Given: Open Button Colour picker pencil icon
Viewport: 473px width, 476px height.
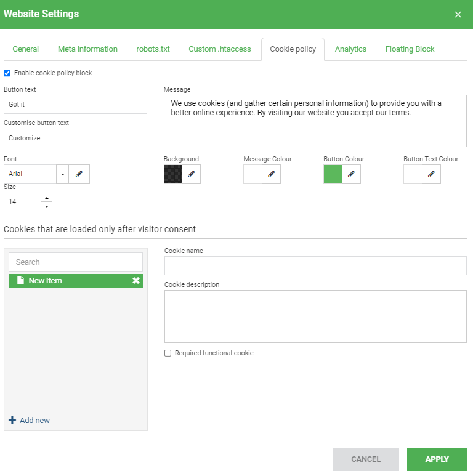Looking at the screenshot, I should pos(351,174).
